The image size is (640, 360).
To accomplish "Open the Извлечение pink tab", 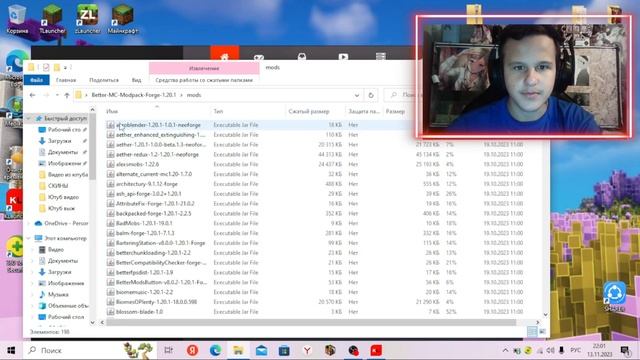I will point(204,68).
